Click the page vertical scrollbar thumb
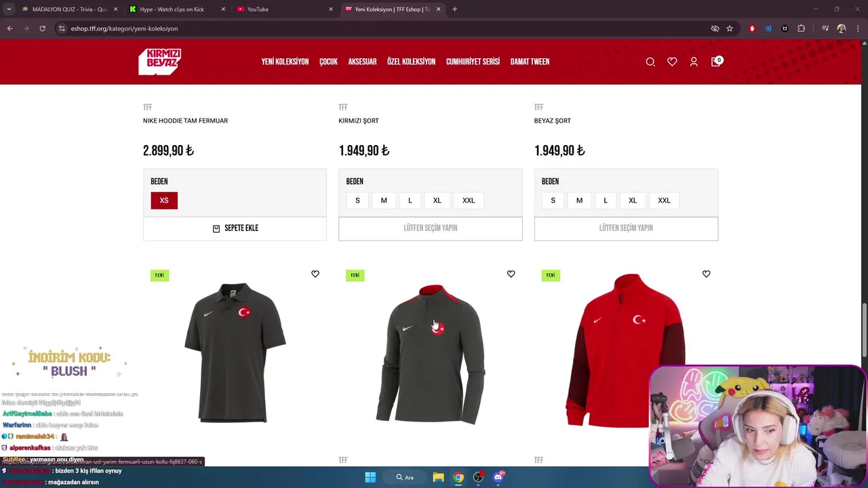Viewport: 868px width, 488px height. (864, 330)
